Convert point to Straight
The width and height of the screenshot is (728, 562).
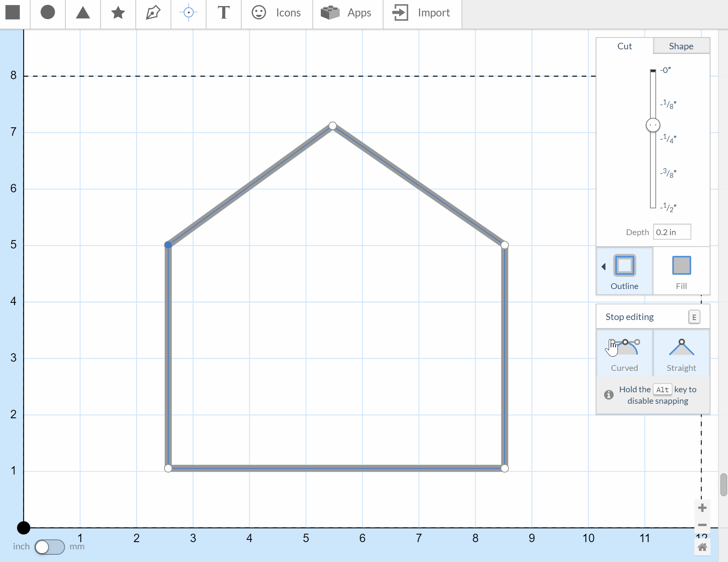[x=681, y=354]
